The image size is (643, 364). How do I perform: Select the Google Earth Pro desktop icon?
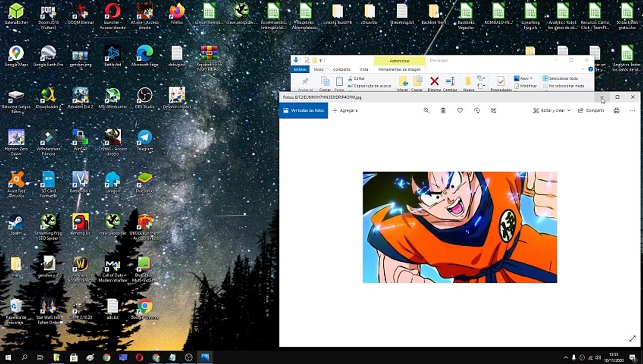(48, 57)
